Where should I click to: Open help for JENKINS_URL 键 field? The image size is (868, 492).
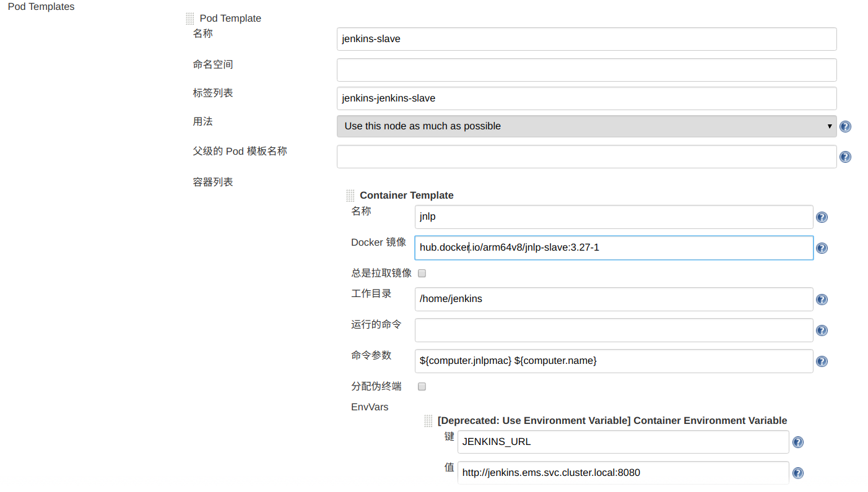point(797,442)
